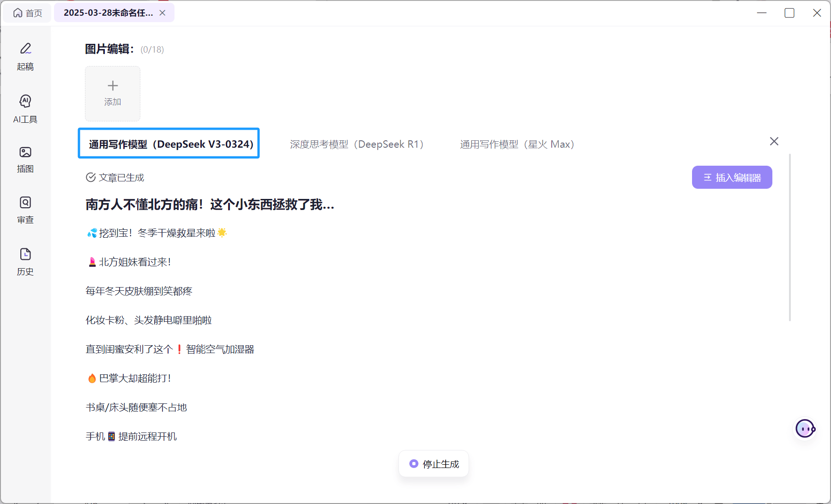831x504 pixels.
Task: Open the 历史 history panel
Action: (x=25, y=262)
